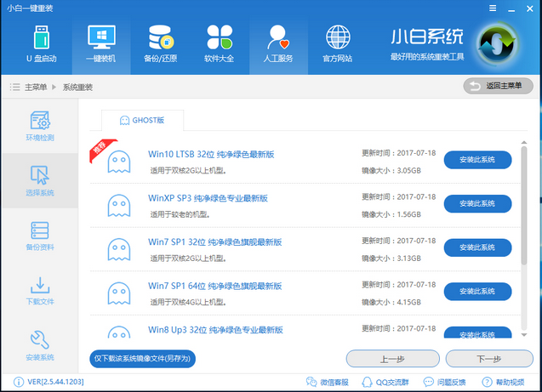The height and width of the screenshot is (392, 542).
Task: Install the Win7 SP1 64位 system
Action: (x=477, y=292)
